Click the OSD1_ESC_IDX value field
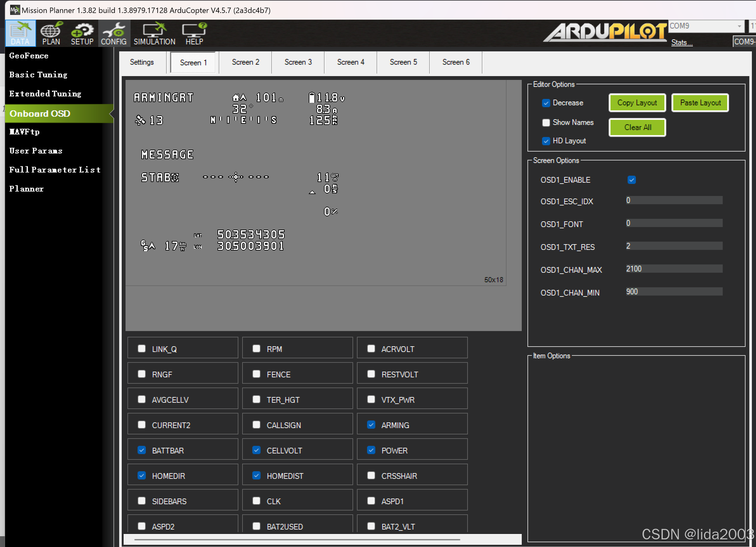The width and height of the screenshot is (756, 547). coord(674,200)
